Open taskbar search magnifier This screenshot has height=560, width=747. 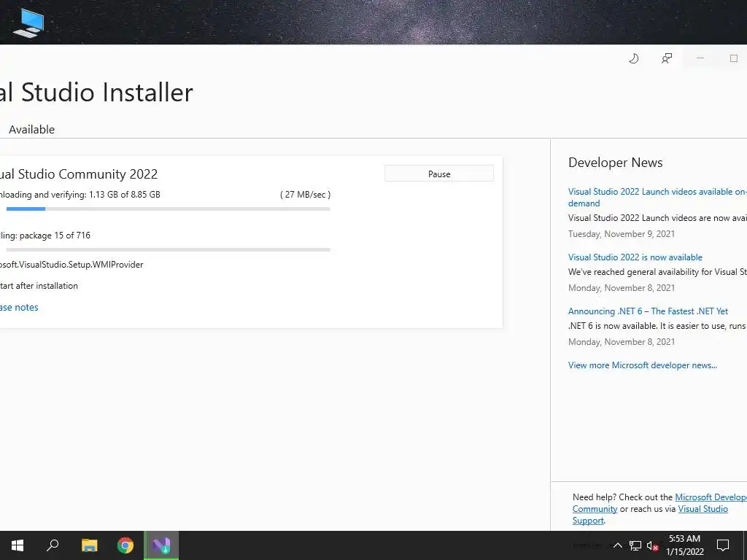pyautogui.click(x=53, y=545)
